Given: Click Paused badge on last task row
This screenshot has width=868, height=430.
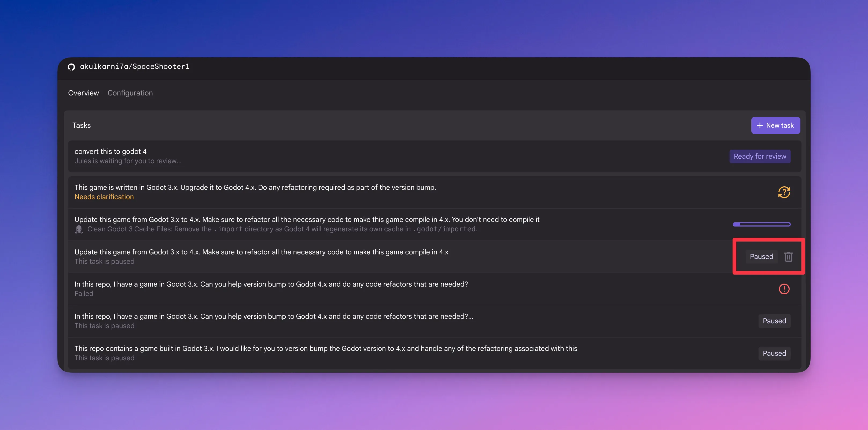Looking at the screenshot, I should click(x=774, y=353).
